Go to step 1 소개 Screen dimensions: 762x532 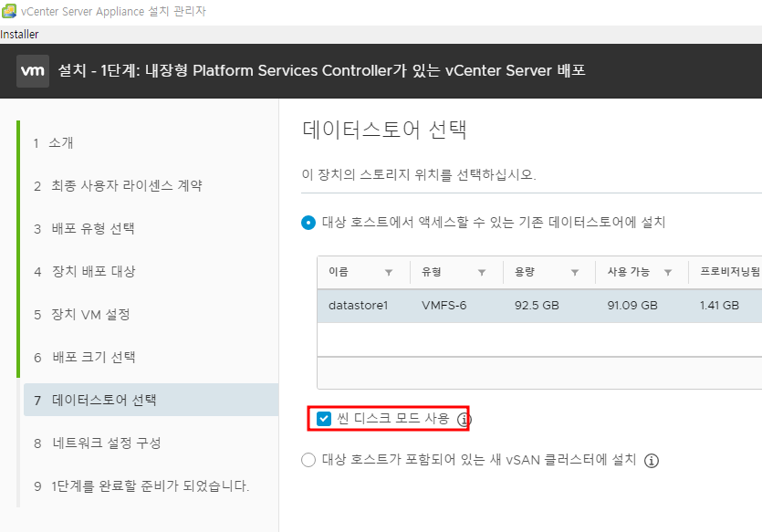pyautogui.click(x=54, y=143)
